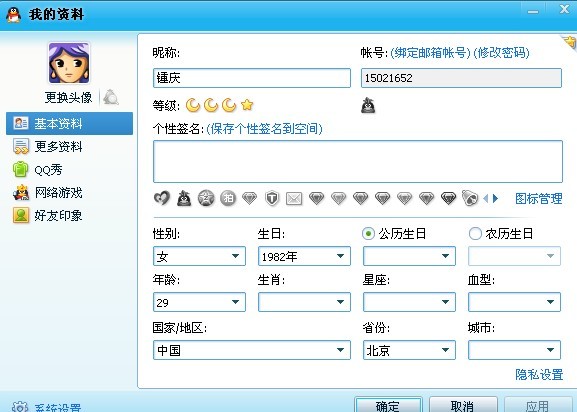Image resolution: width=577 pixels, height=412 pixels.
Task: Open the 血型 blood type dropdown
Action: tap(514, 302)
